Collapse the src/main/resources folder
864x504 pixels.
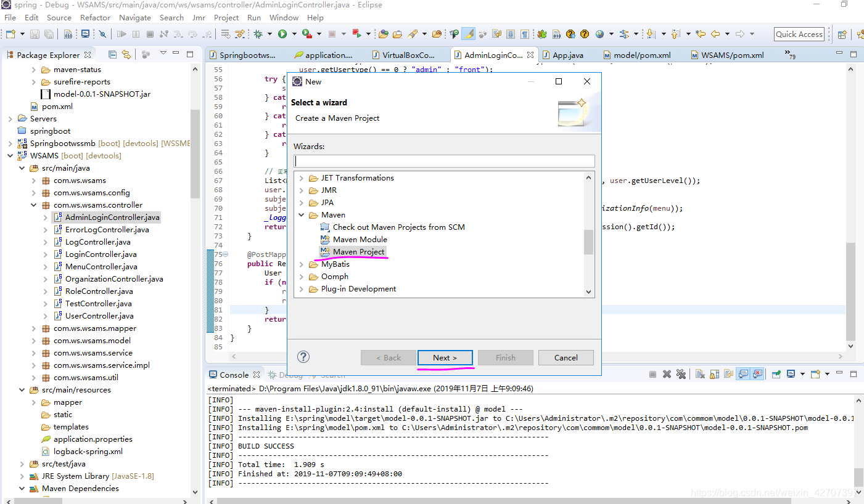tap(22, 390)
